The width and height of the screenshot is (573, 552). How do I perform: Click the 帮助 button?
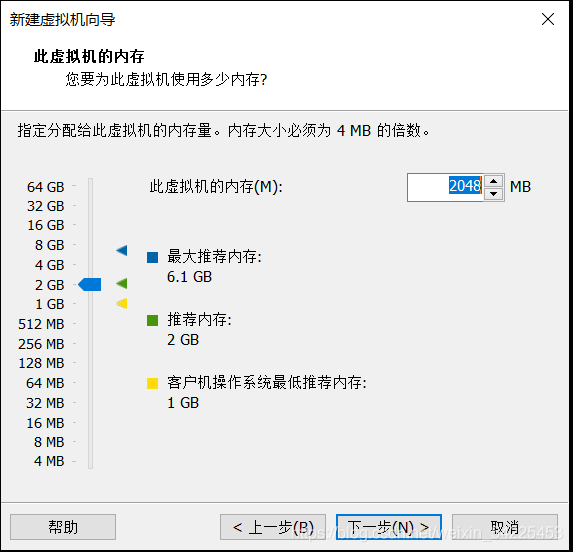pyautogui.click(x=63, y=527)
